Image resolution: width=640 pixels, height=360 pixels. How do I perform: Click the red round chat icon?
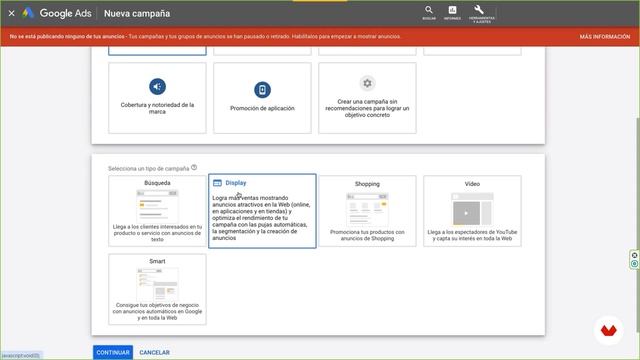click(x=608, y=330)
